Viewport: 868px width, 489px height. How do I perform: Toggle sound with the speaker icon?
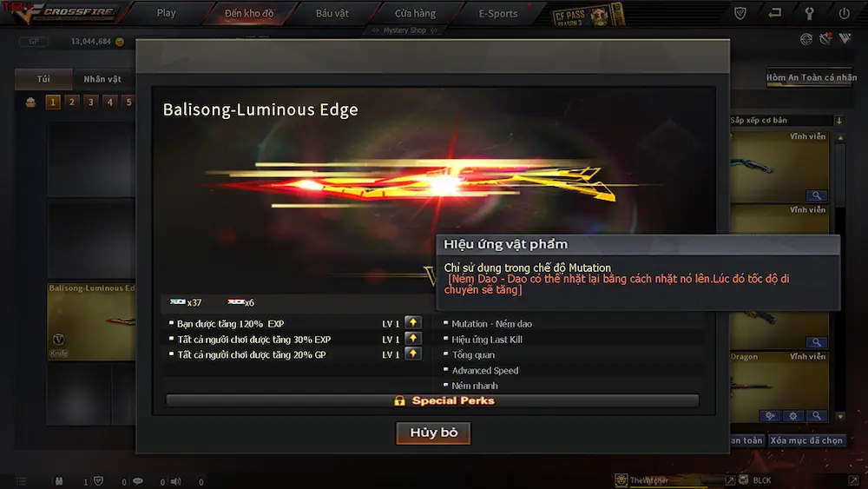(176, 481)
